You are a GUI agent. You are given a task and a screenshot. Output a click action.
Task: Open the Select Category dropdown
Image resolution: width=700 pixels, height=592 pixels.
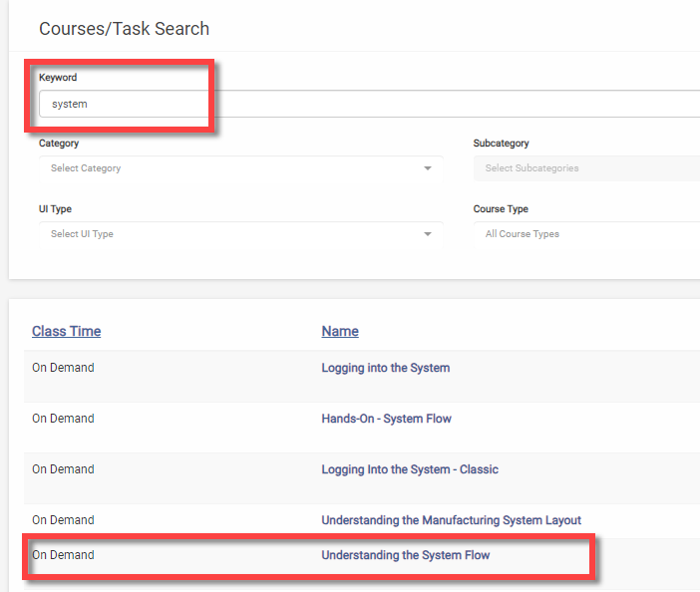[241, 168]
